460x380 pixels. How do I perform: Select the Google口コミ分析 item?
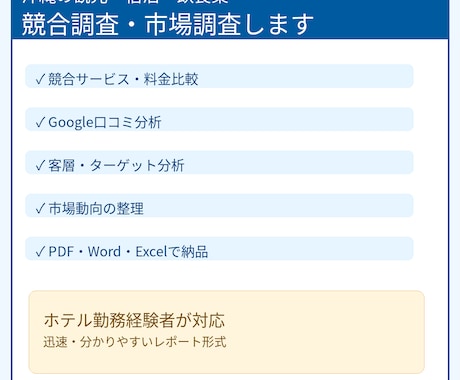click(x=219, y=119)
